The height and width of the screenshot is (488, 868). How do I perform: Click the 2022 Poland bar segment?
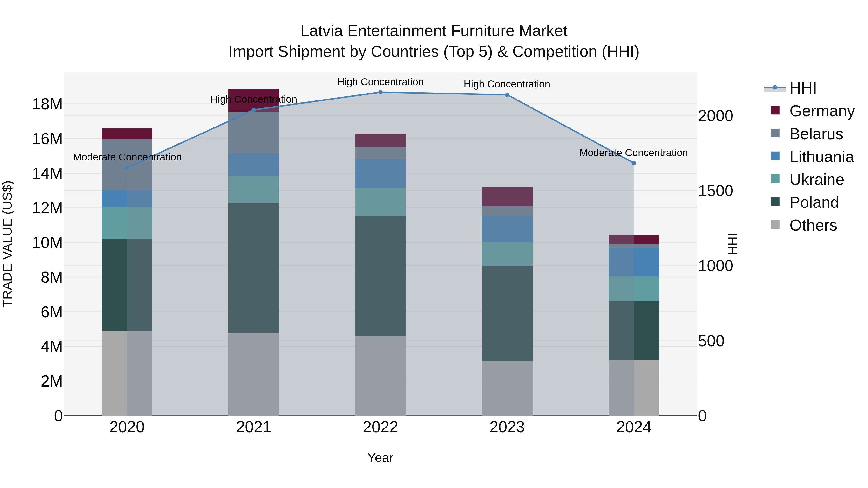coord(380,276)
